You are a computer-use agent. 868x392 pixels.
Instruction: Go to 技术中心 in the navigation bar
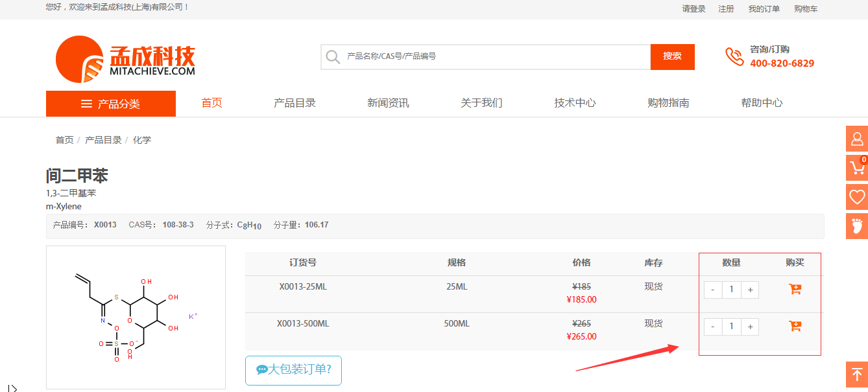(575, 103)
